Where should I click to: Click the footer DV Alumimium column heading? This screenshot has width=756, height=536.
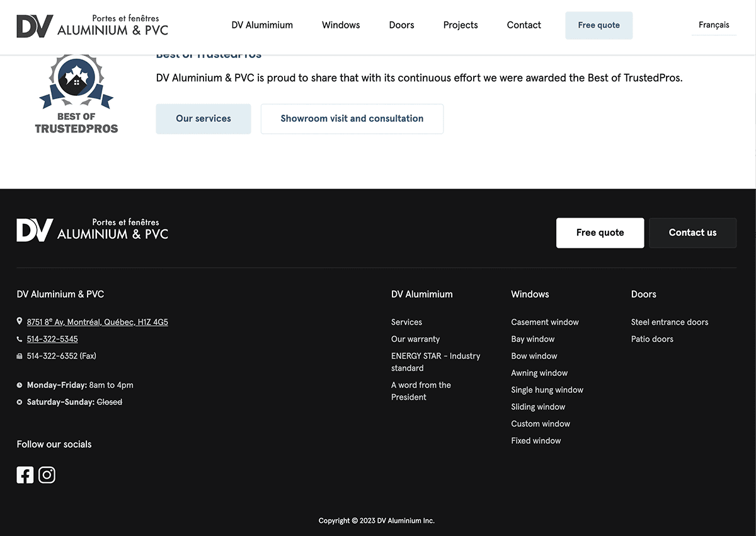point(422,294)
